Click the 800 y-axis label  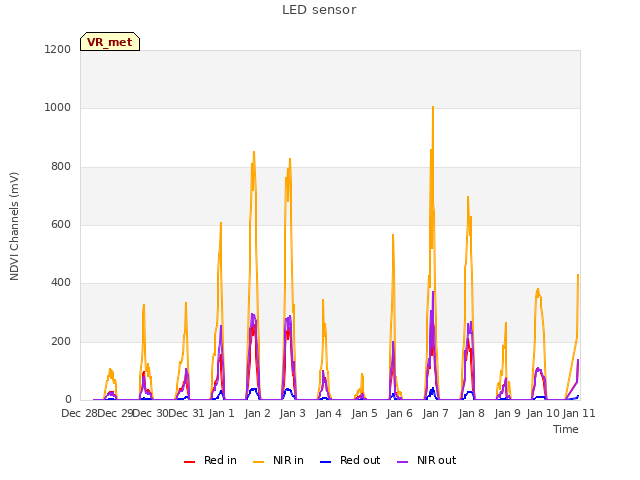[61, 167]
